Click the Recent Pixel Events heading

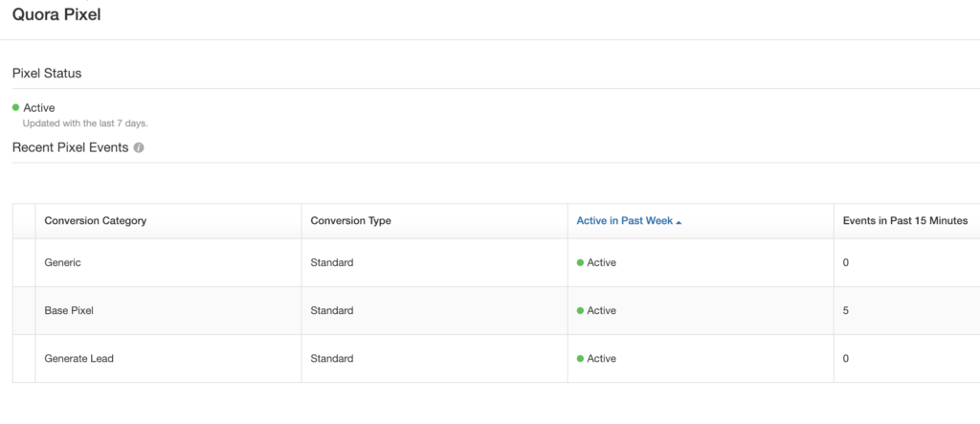(70, 148)
